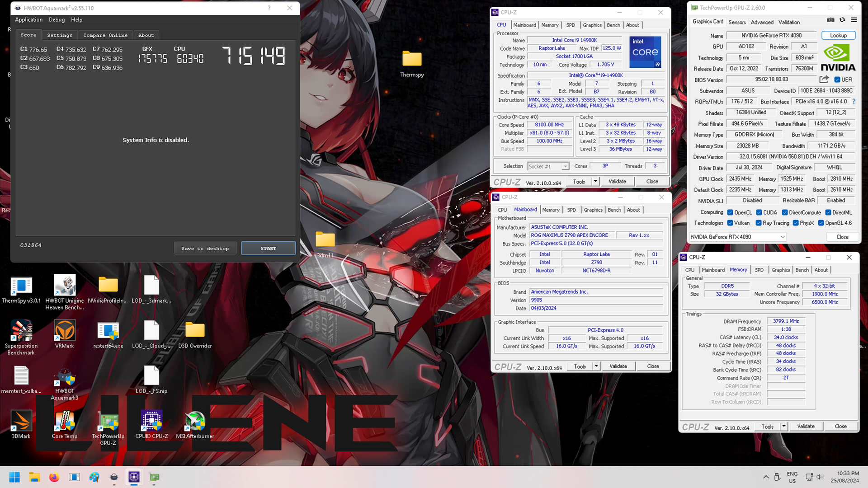This screenshot has height=488, width=868.
Task: Click Validate in CPU-Z Memory window
Action: click(x=806, y=426)
